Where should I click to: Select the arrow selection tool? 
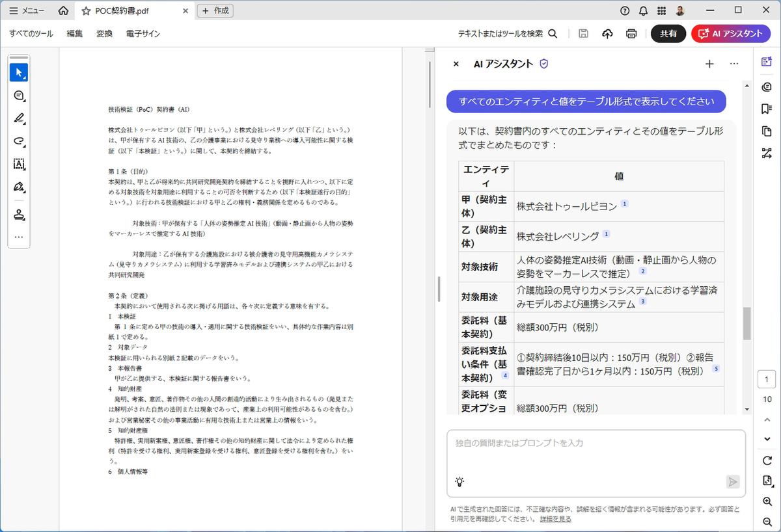coord(19,72)
